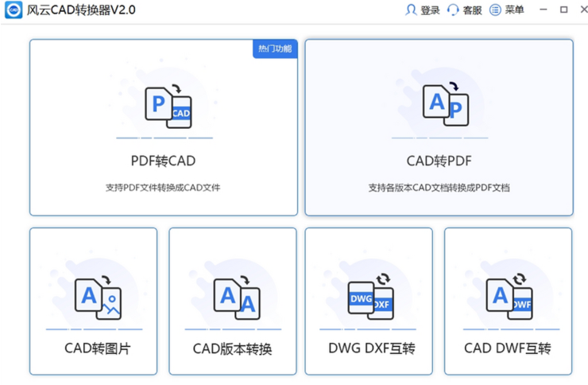Click the headset customer service icon
Image resolution: width=588 pixels, height=385 pixels.
(453, 10)
